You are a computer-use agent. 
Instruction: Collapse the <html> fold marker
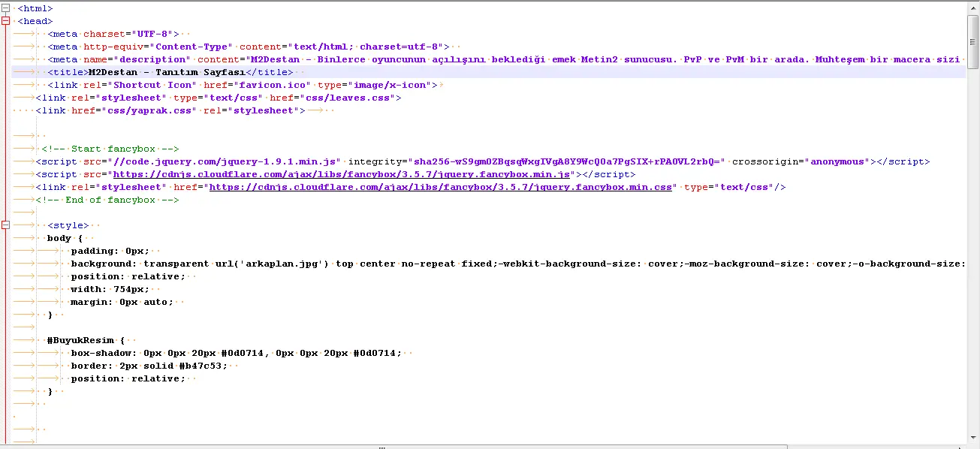pyautogui.click(x=5, y=8)
